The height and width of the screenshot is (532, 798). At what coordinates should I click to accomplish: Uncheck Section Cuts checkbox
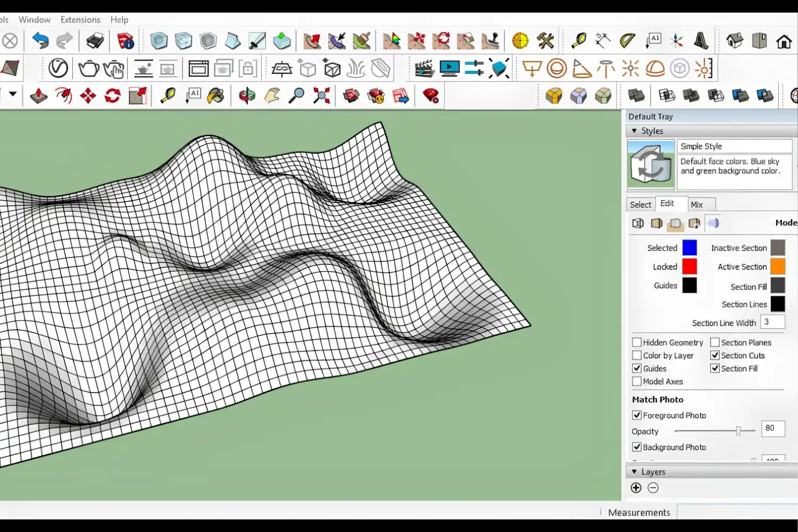tap(715, 355)
